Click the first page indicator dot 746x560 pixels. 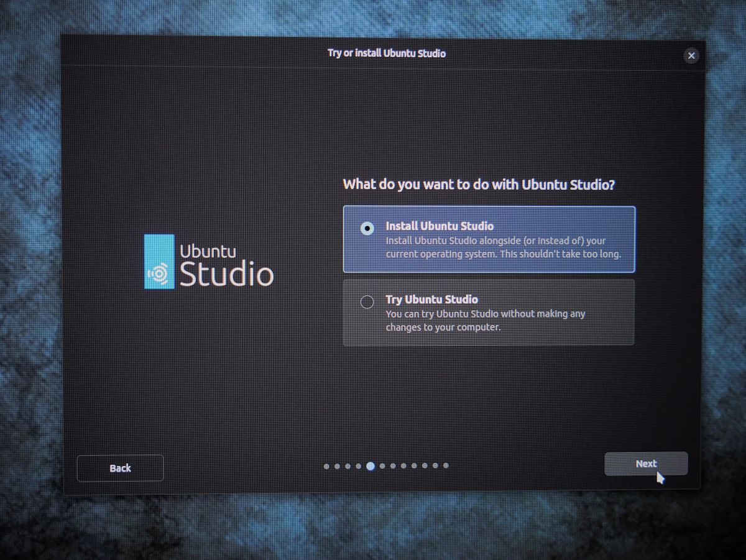tap(327, 465)
